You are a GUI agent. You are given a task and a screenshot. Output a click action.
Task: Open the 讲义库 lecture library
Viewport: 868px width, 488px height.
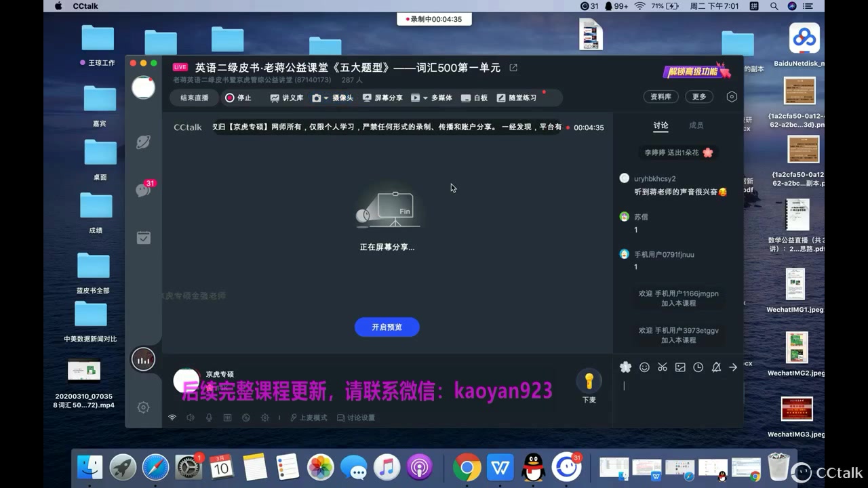click(286, 98)
